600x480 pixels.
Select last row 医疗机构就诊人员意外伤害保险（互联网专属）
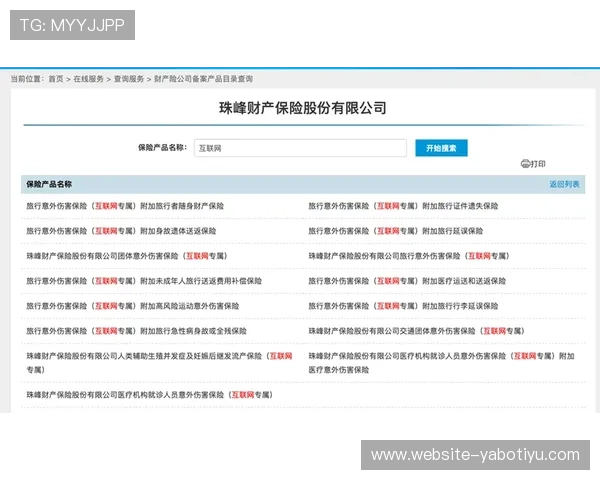150,395
